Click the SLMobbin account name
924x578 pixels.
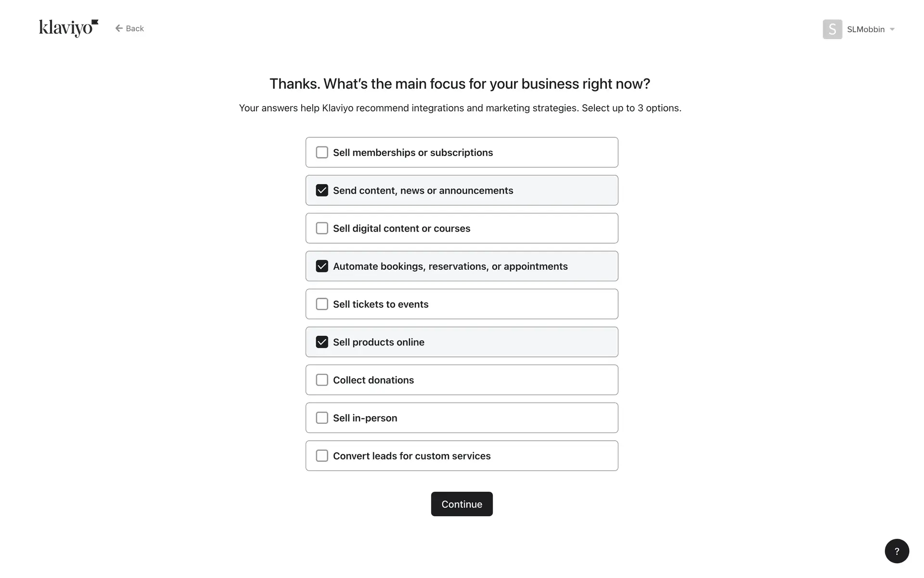[865, 29]
